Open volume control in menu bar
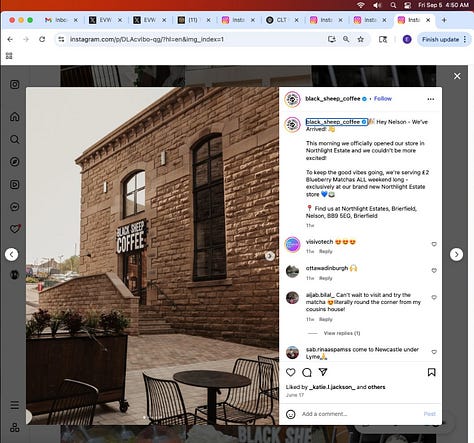The image size is (474, 443). (377, 5)
